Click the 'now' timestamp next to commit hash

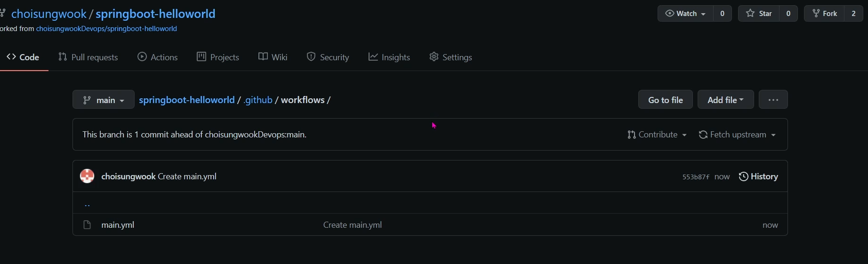[x=722, y=177]
